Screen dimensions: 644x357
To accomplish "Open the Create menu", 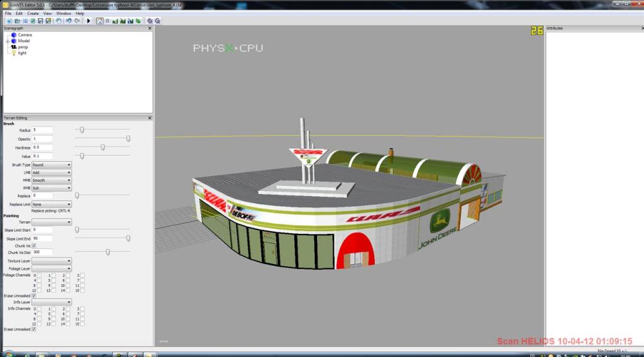I will pyautogui.click(x=33, y=14).
